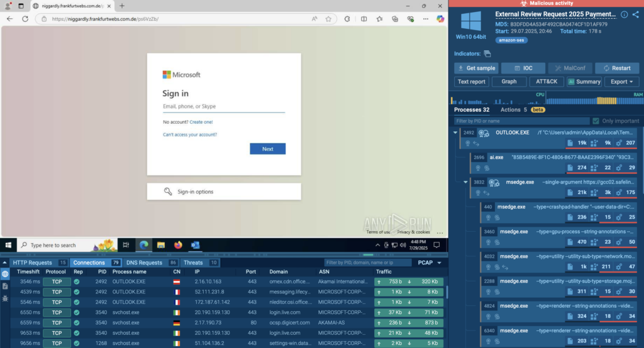Collapse the OUTLOOK.EXE process tree

[455, 133]
